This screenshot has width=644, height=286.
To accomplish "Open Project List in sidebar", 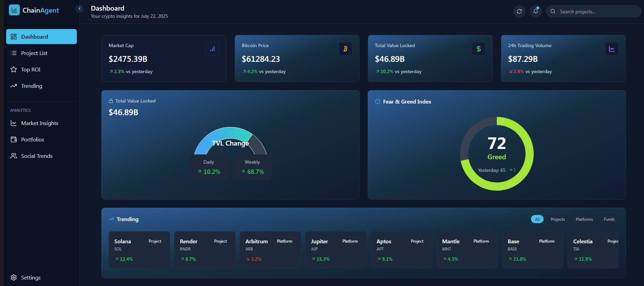I will coord(34,53).
